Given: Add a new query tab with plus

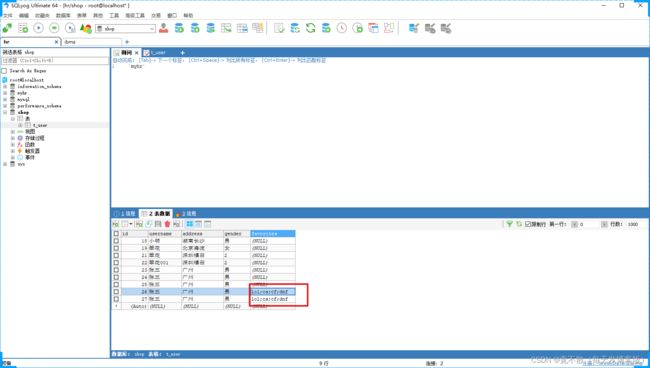Looking at the screenshot, I should (x=182, y=53).
